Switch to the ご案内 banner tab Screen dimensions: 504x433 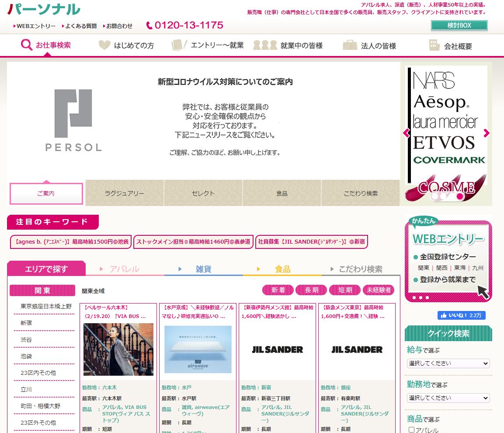click(x=46, y=193)
